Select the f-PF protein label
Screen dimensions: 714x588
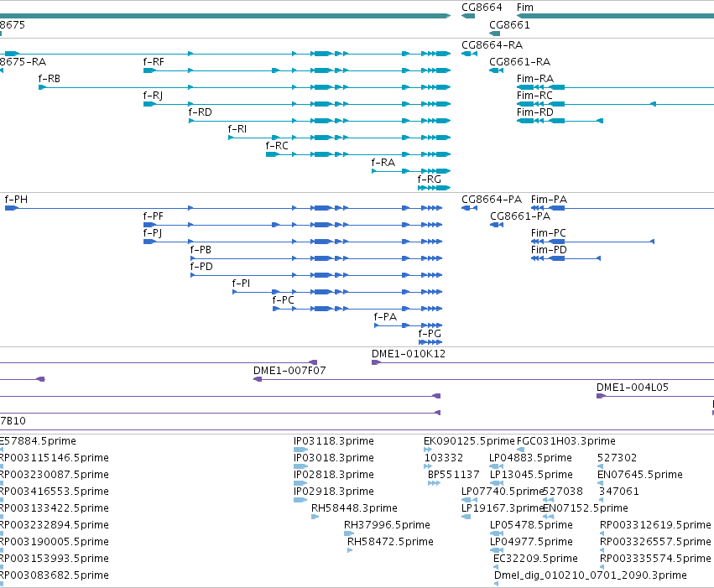(x=153, y=216)
